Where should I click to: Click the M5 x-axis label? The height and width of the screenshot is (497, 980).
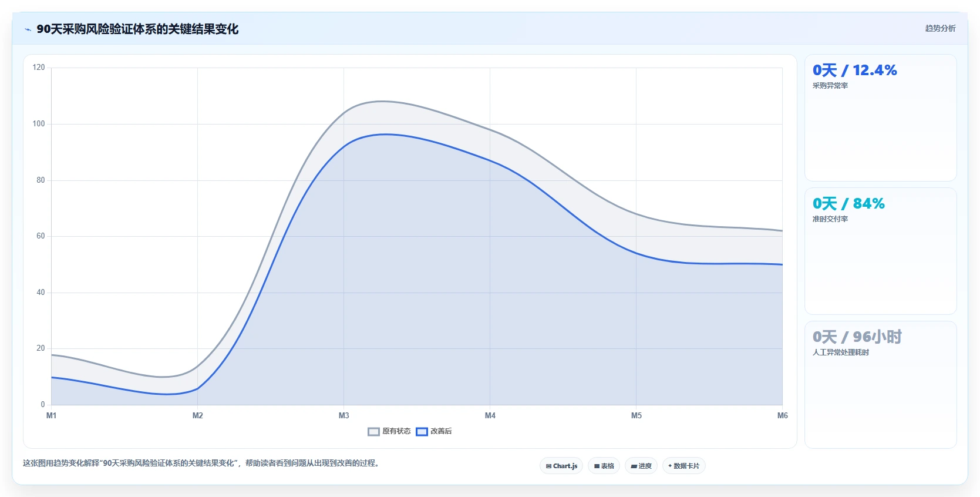(637, 415)
